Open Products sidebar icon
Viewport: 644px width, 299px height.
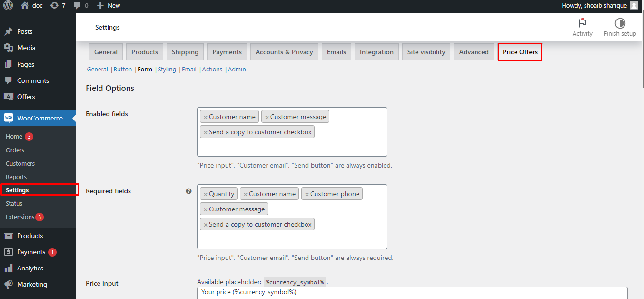[x=9, y=236]
